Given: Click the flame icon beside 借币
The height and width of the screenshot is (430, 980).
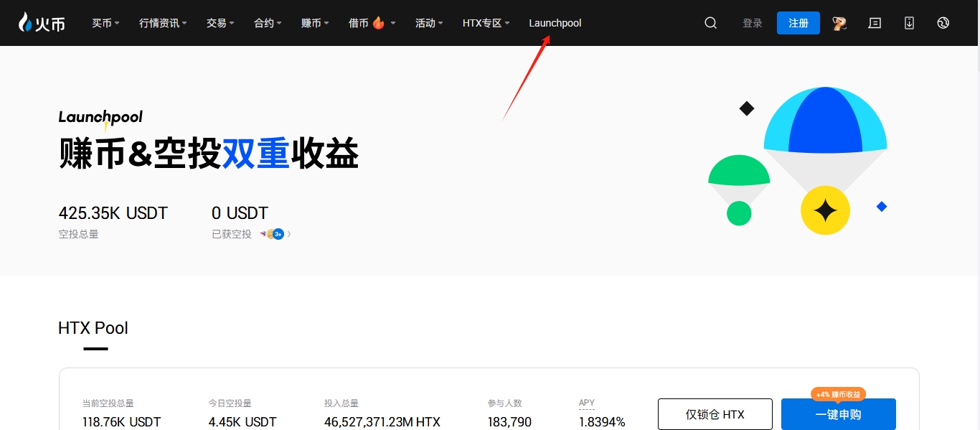Looking at the screenshot, I should (x=379, y=23).
